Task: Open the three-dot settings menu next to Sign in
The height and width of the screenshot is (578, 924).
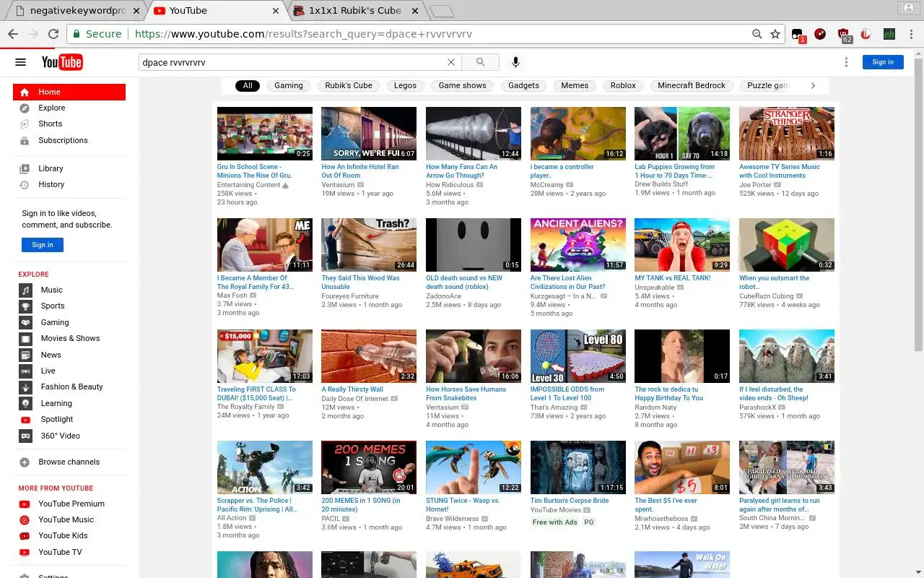Action: pos(846,62)
